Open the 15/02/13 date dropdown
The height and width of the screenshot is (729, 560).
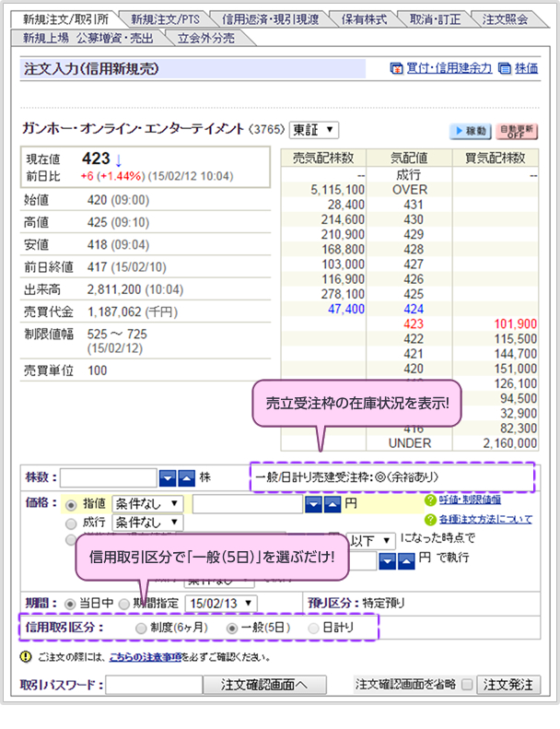[221, 604]
